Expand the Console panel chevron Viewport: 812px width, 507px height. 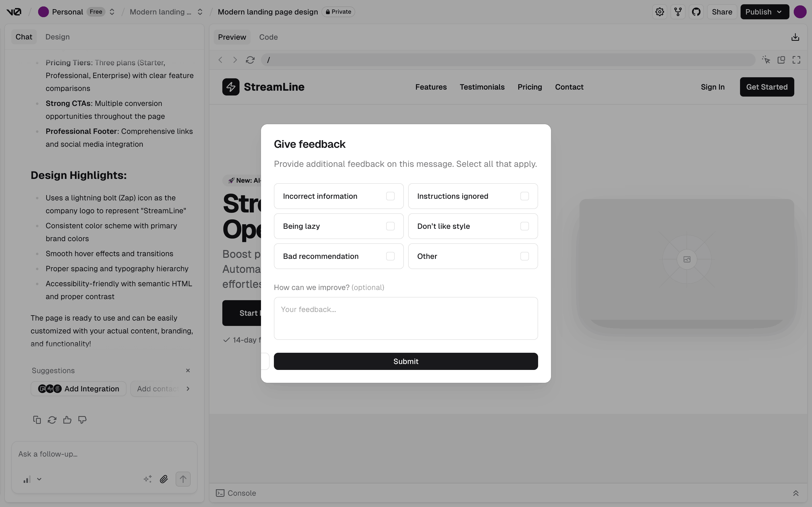pos(796,493)
